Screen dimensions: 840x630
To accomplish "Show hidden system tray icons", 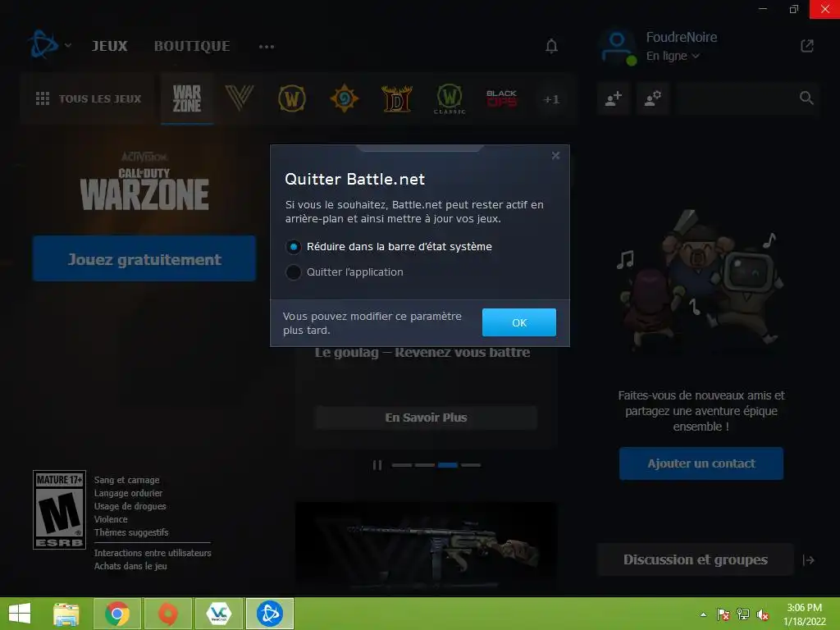I will [703, 614].
